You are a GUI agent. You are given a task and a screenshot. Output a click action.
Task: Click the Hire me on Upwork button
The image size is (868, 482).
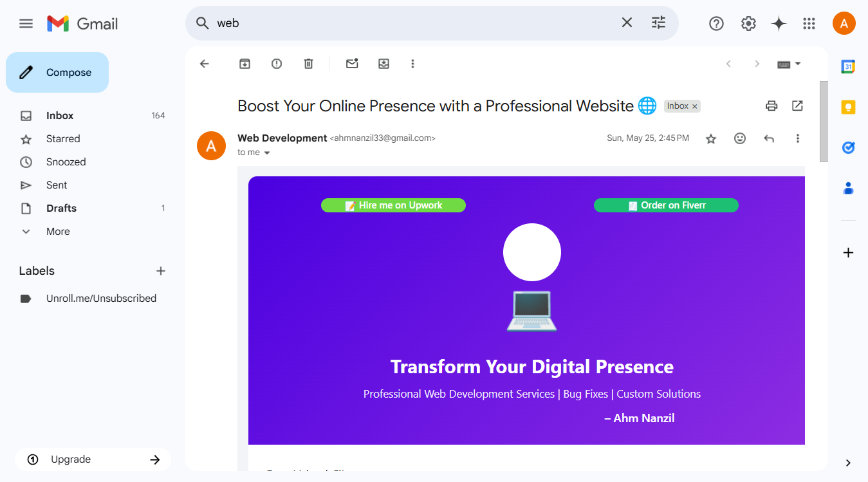point(393,205)
